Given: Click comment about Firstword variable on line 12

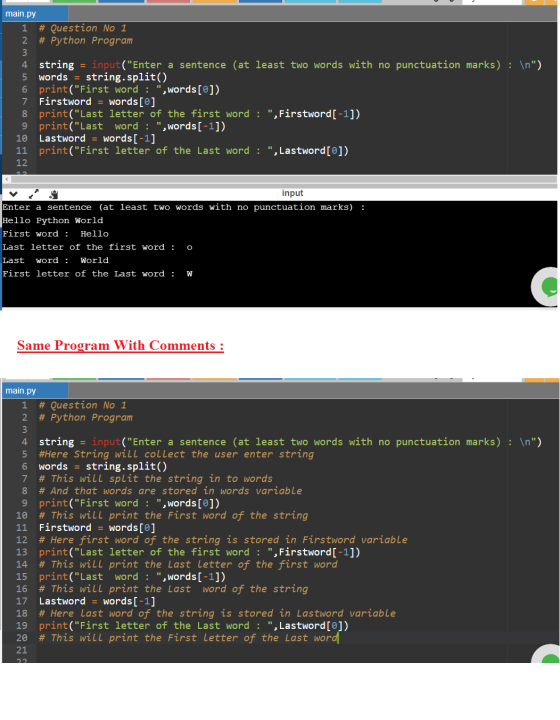Looking at the screenshot, I should (223, 540).
